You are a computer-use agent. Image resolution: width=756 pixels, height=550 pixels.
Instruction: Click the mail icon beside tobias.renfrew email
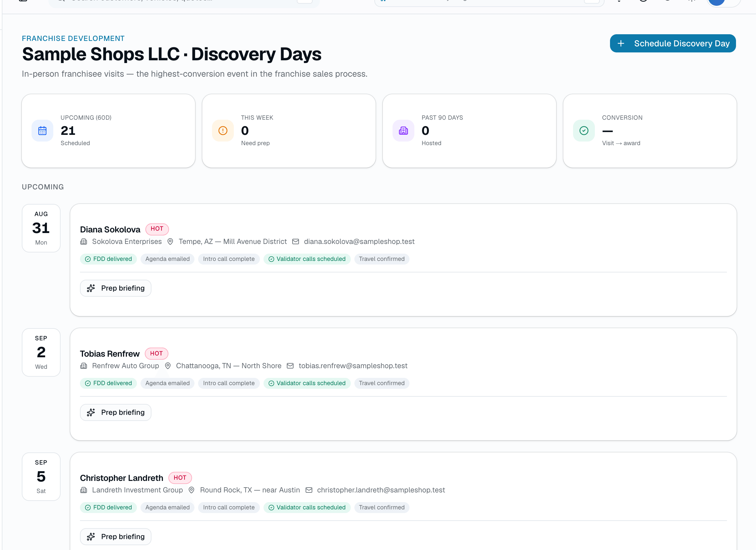tap(290, 366)
